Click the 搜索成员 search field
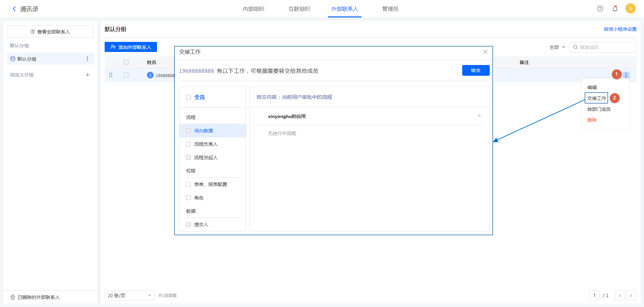The width and height of the screenshot is (644, 307). 606,47
